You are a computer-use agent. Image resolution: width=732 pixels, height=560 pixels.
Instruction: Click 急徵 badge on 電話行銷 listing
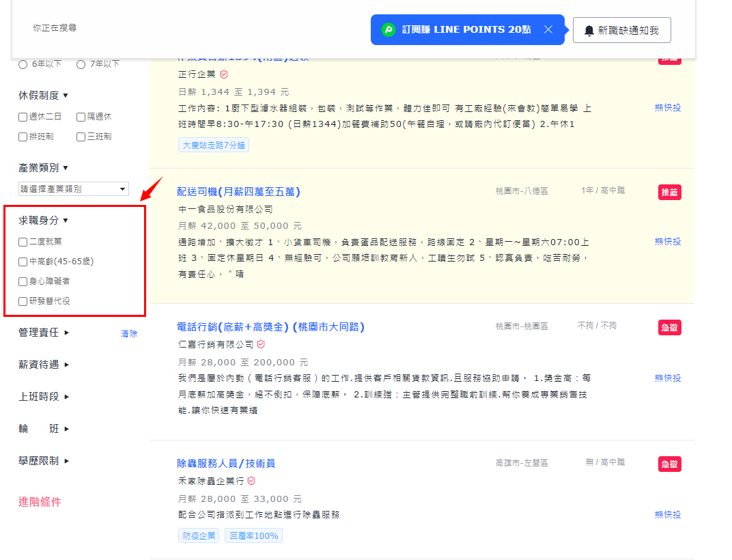click(669, 327)
